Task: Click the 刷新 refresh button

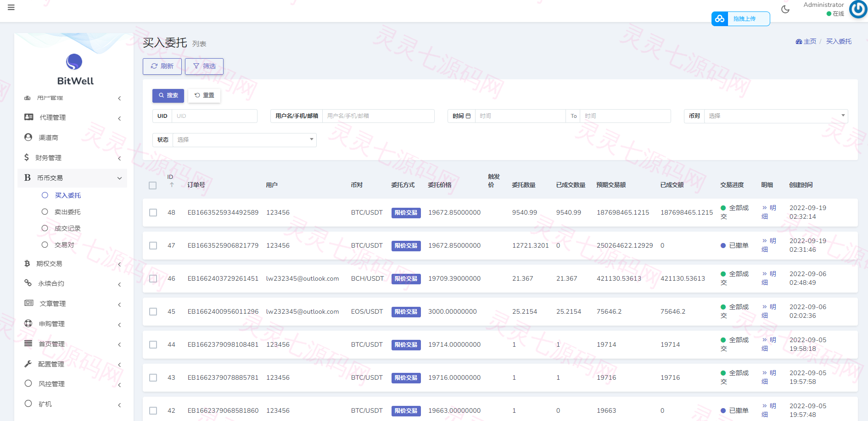Action: pos(162,66)
